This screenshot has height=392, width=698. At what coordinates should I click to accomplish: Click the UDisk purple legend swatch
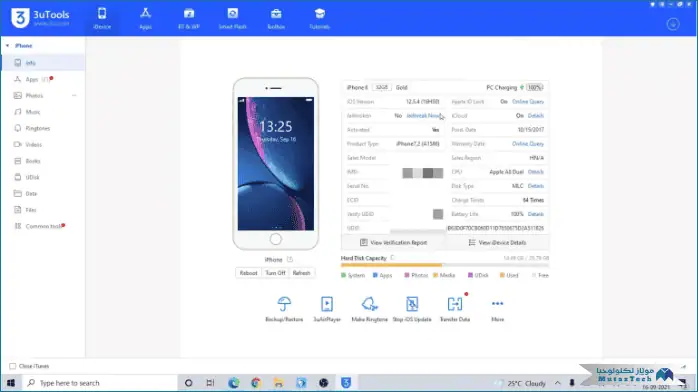pos(470,275)
